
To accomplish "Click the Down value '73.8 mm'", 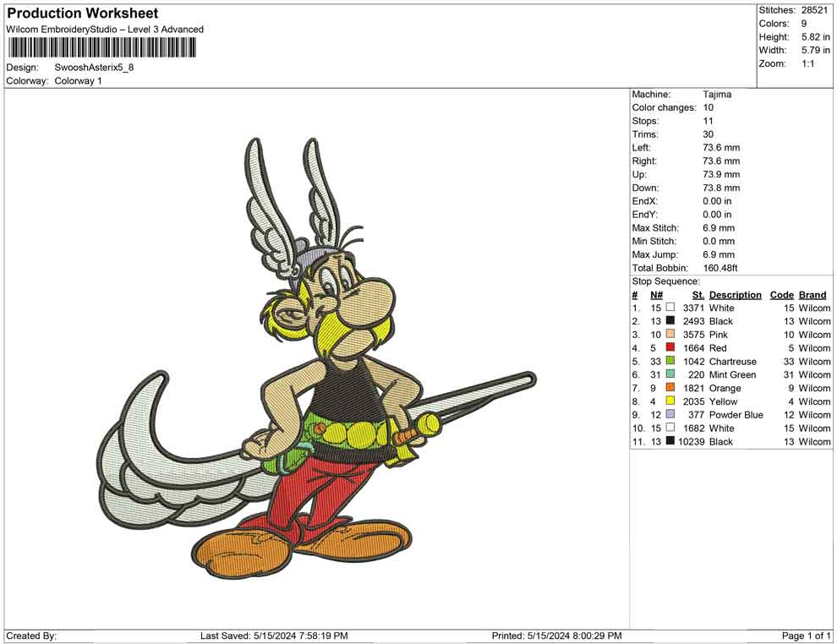I will coord(721,188).
